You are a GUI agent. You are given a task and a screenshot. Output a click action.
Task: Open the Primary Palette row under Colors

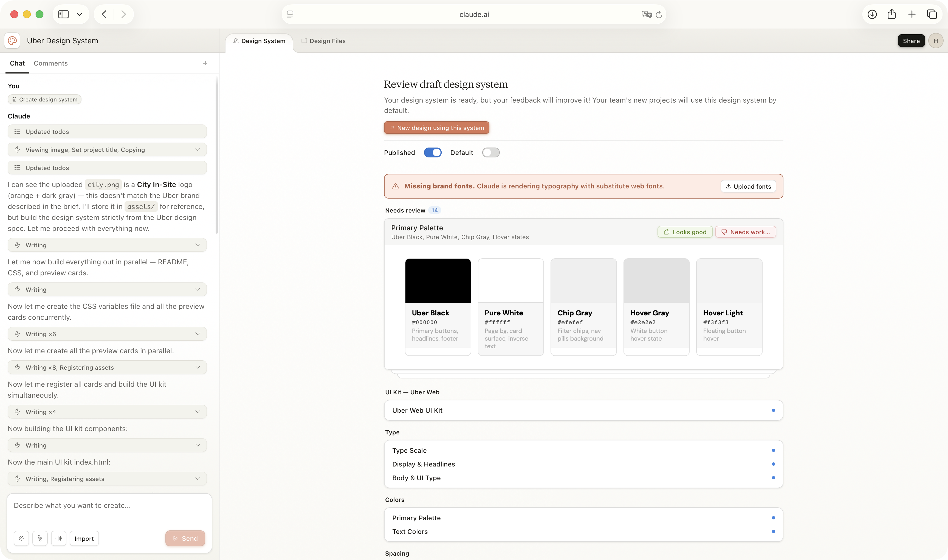point(583,518)
